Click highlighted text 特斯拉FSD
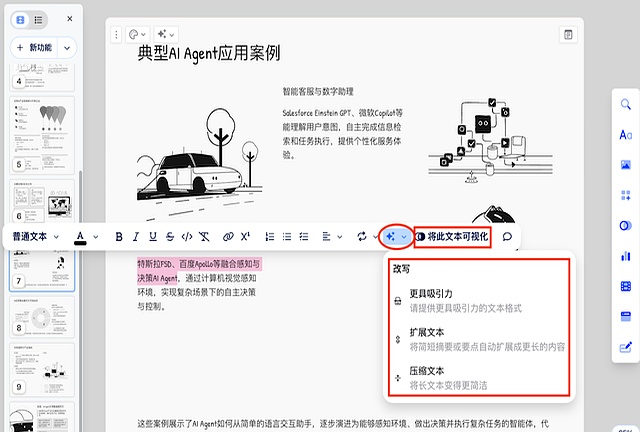The width and height of the screenshot is (640, 432). coord(154,264)
